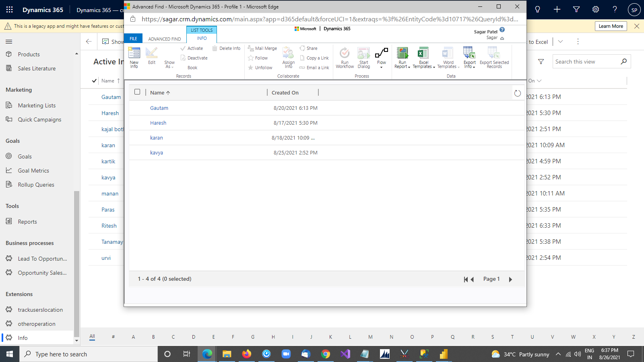
Task: Click Delete Info in the ribbon
Action: pyautogui.click(x=226, y=48)
